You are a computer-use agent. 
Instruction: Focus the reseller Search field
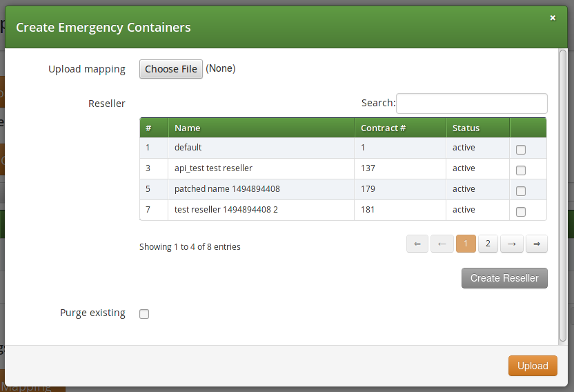(x=471, y=104)
